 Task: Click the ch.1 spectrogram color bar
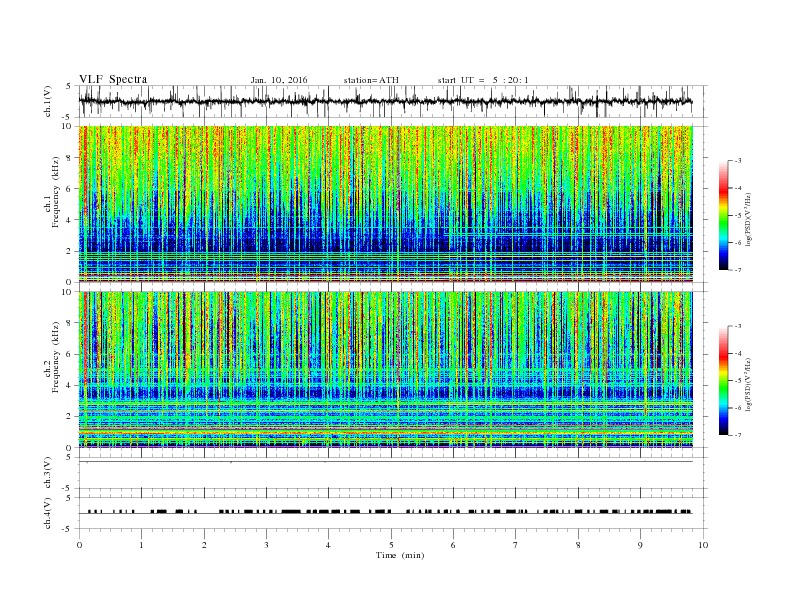click(723, 215)
